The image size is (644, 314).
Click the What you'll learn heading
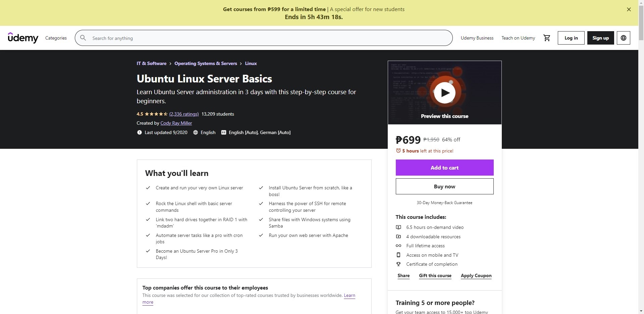177,173
